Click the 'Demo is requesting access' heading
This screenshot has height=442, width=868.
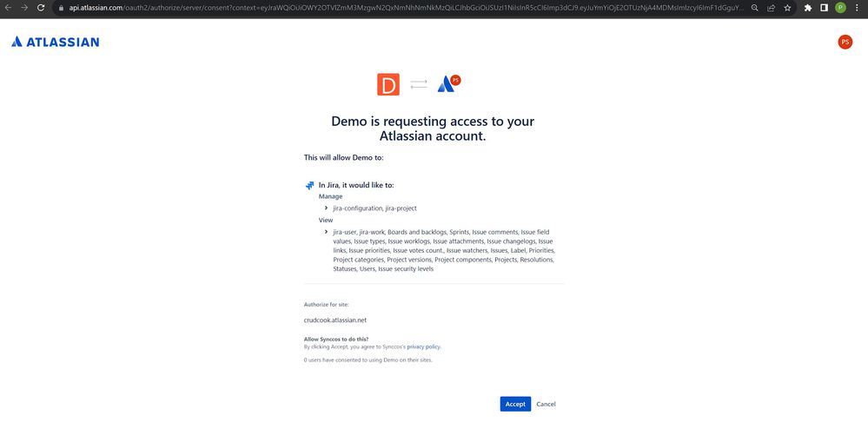(433, 129)
